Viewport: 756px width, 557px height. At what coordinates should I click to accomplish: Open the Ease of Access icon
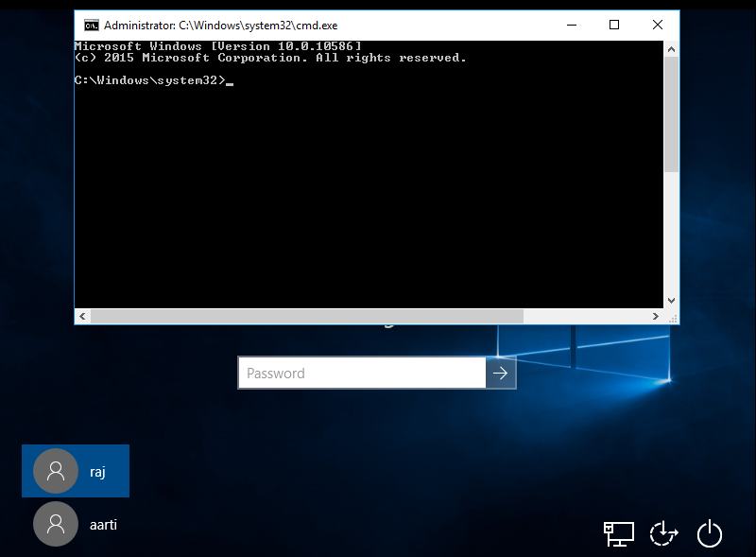(x=664, y=533)
